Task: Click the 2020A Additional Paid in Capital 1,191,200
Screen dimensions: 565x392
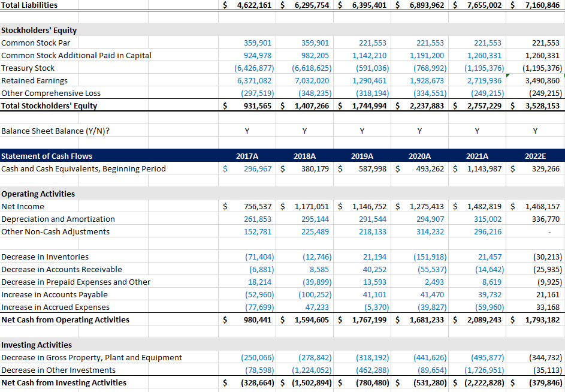Action: point(427,56)
